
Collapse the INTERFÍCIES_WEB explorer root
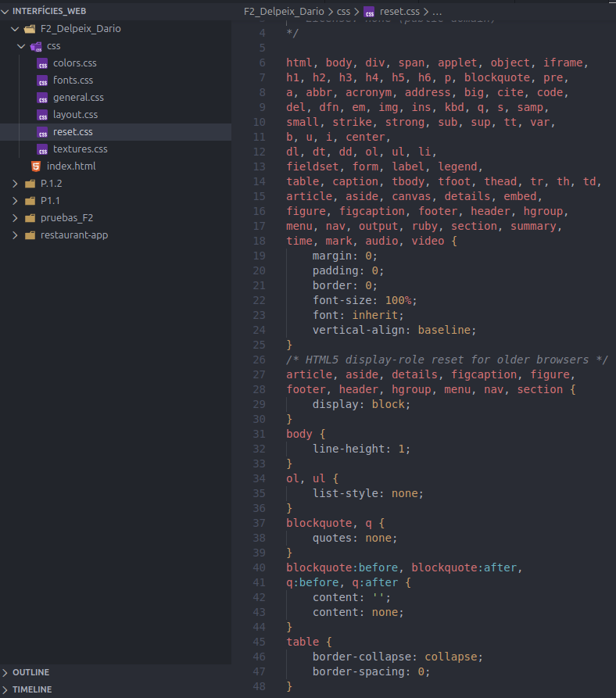[6, 11]
